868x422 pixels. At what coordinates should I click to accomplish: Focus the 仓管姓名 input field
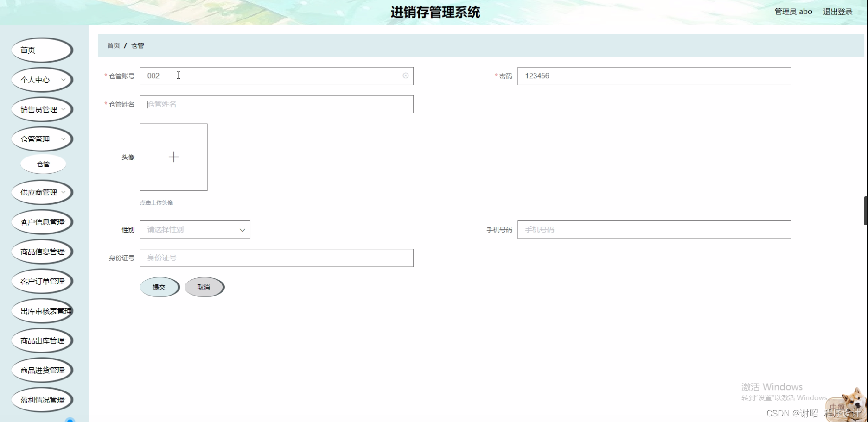[x=277, y=104]
